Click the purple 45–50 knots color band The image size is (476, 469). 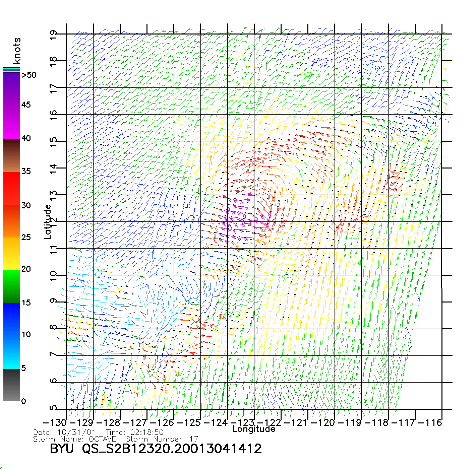point(12,89)
